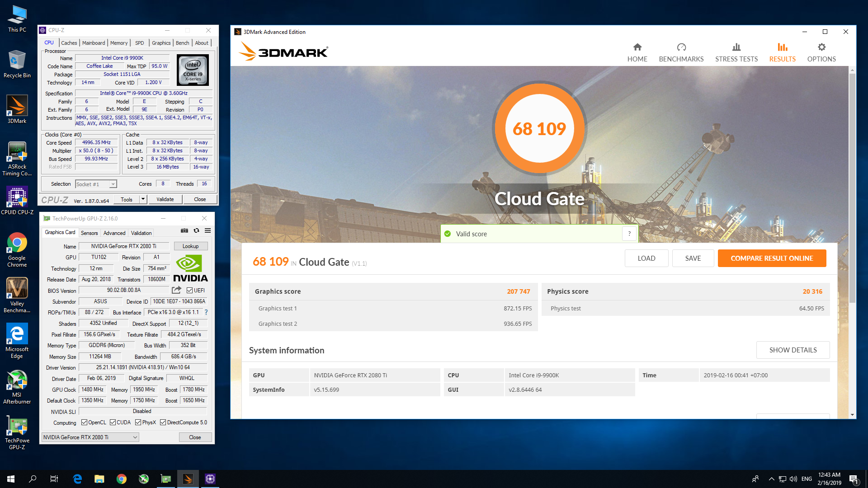Toggle the CUDA checkbox in GPU-Z
Viewport: 868px width, 488px height.
click(x=113, y=422)
